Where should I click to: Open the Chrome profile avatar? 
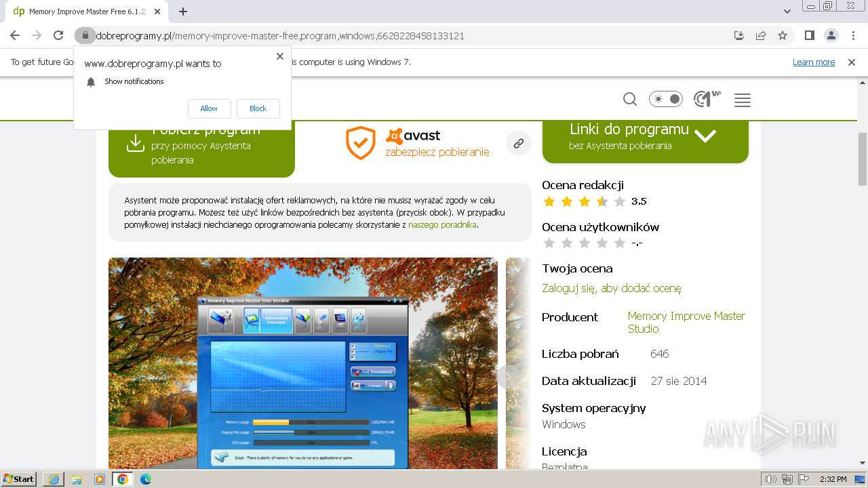coord(831,35)
